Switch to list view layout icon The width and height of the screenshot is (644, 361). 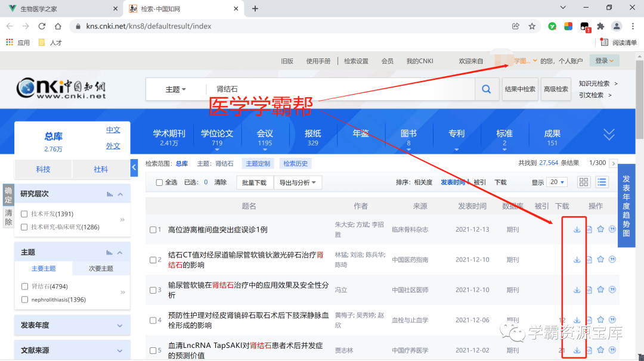602,182
